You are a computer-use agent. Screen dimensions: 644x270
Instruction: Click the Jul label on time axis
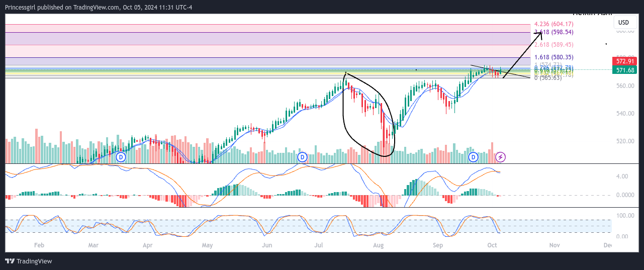pyautogui.click(x=318, y=245)
